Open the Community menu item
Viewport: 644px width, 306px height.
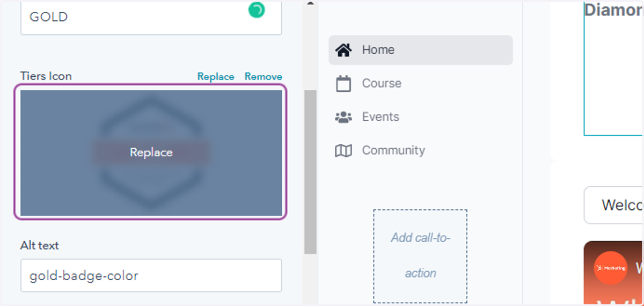pos(421,151)
